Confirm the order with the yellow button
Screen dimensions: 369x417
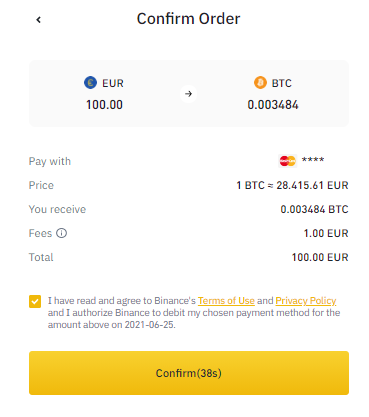click(x=189, y=373)
